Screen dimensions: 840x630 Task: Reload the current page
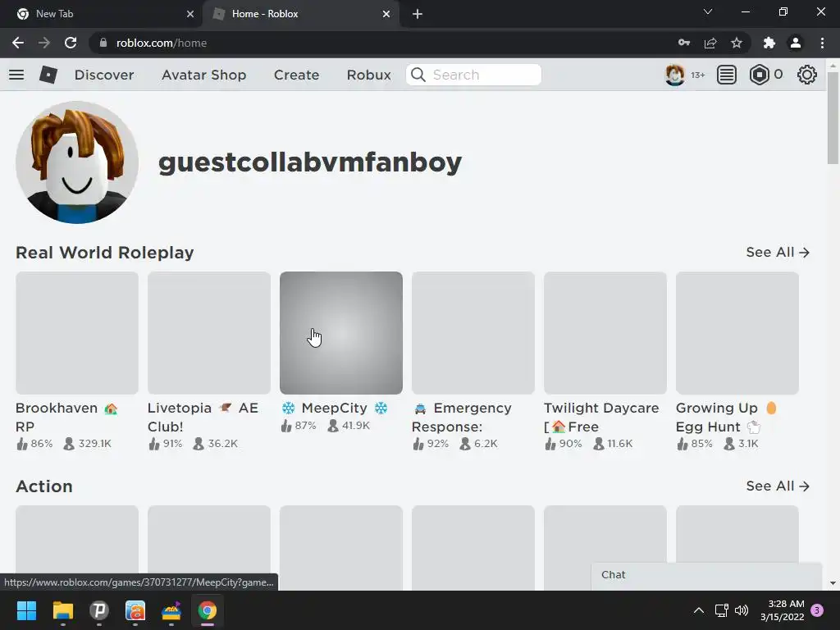click(71, 43)
